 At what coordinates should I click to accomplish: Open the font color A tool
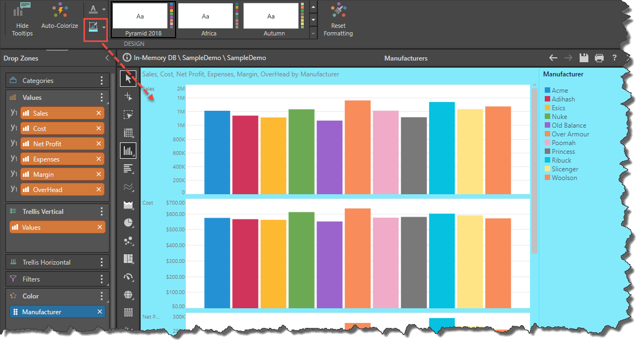coord(93,9)
